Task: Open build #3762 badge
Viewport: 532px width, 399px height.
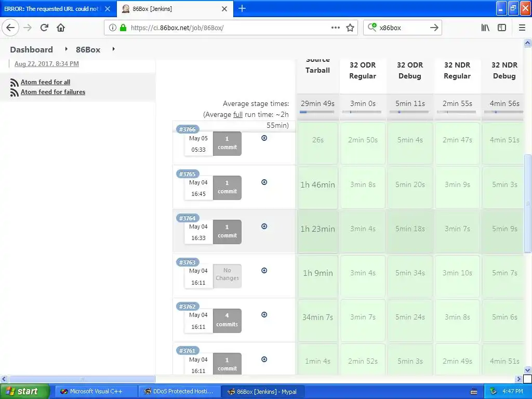Action: click(x=187, y=307)
